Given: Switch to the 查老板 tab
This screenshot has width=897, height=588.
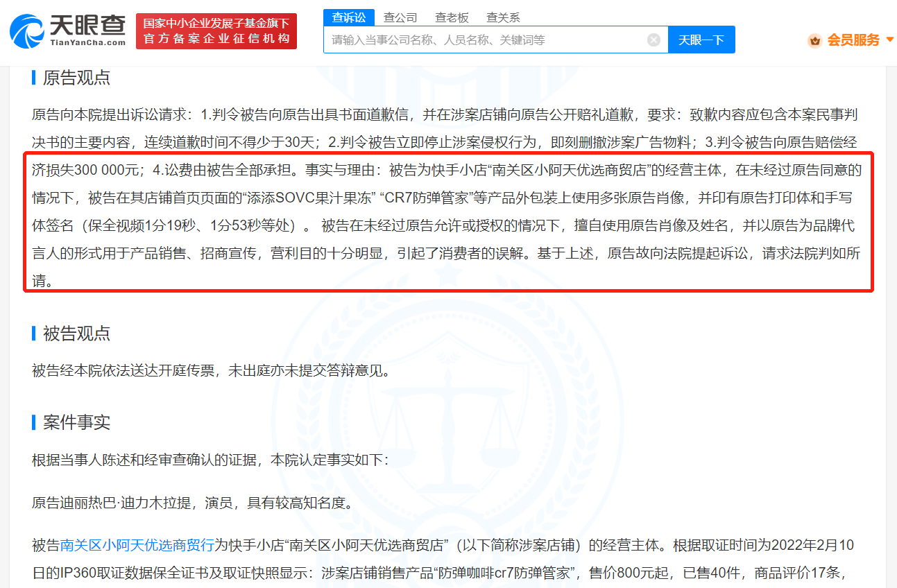Looking at the screenshot, I should click(451, 17).
